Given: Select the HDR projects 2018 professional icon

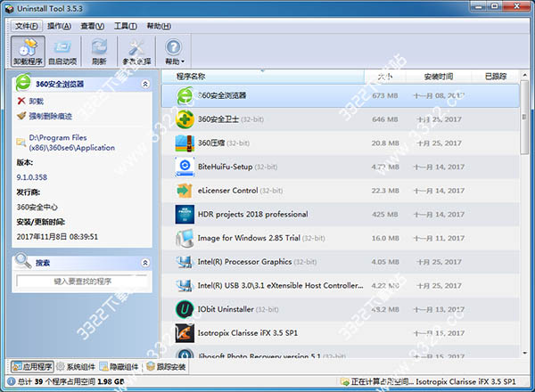Looking at the screenshot, I should (x=185, y=215).
